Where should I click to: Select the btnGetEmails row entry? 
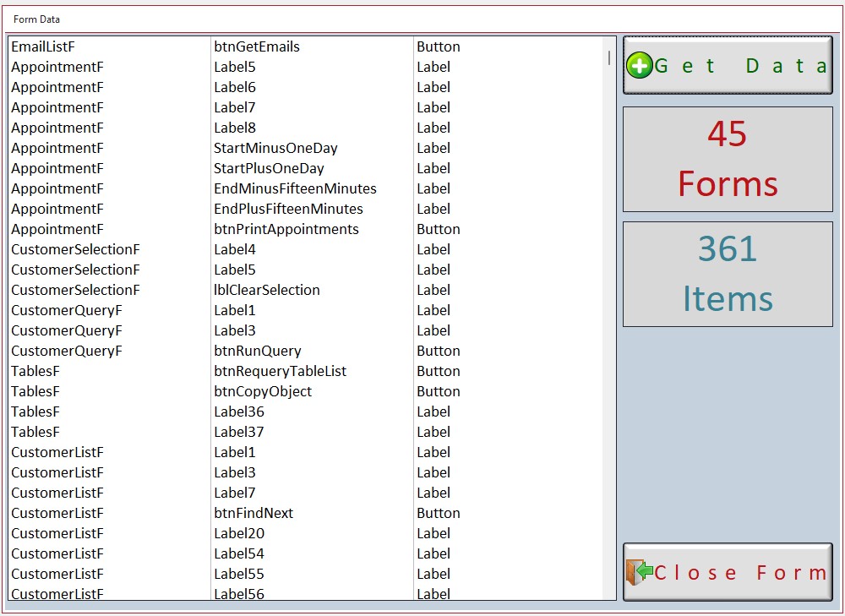[x=257, y=46]
